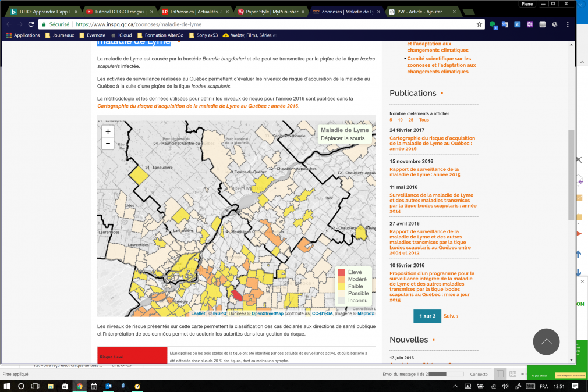Viewport: 588px width, 392px height.
Task: Open the Applications shortcut in bookmarks bar
Action: tap(23, 35)
